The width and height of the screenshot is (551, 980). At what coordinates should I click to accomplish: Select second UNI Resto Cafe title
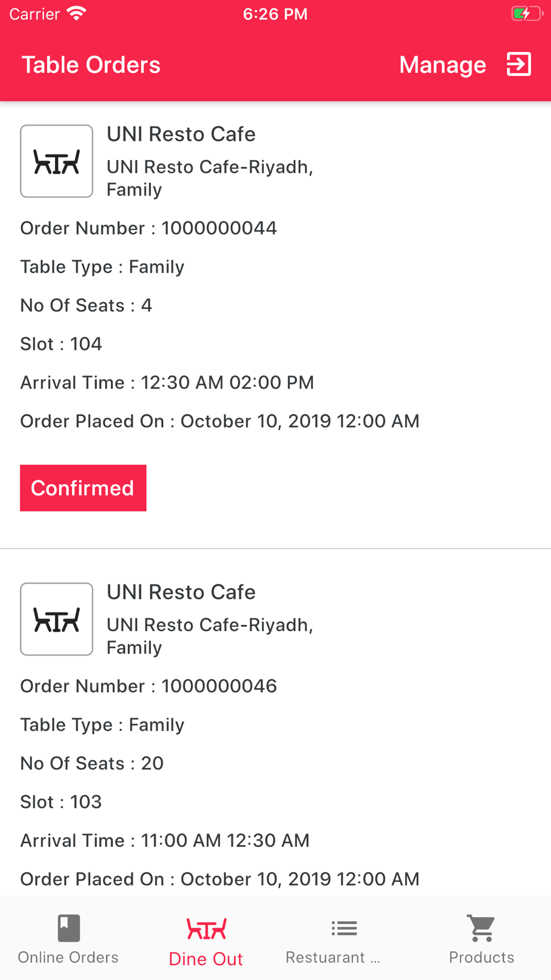pos(181,592)
